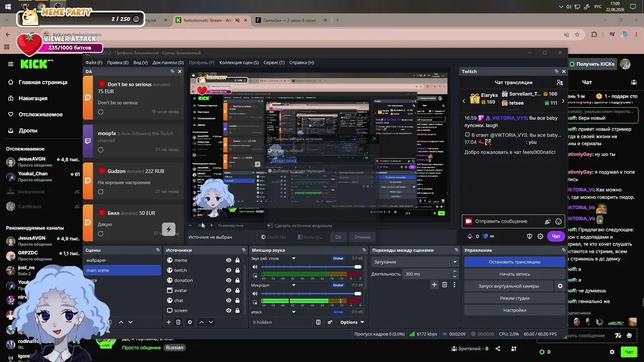Open Kick chat settings gear
The width and height of the screenshot is (644, 362).
coord(612,352)
